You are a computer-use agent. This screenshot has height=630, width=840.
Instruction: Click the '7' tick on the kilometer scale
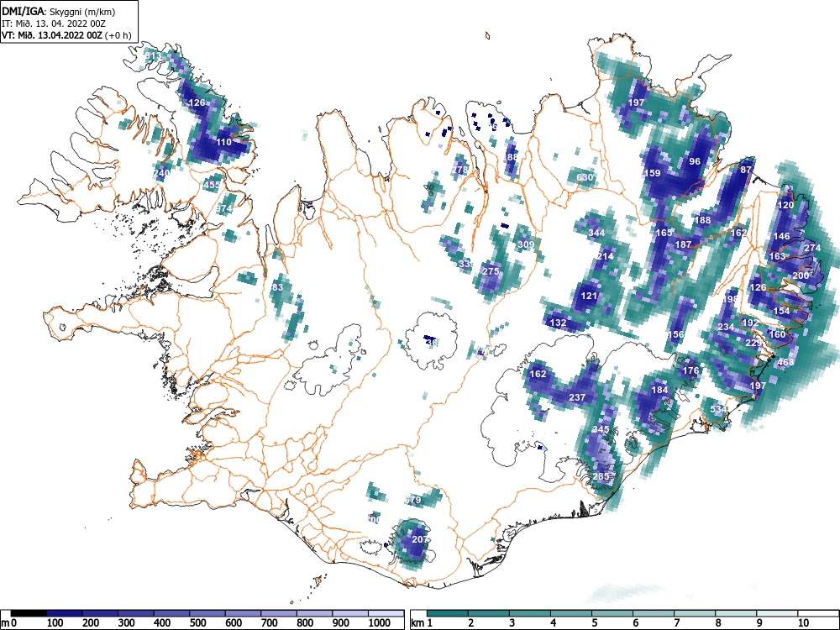point(677,623)
